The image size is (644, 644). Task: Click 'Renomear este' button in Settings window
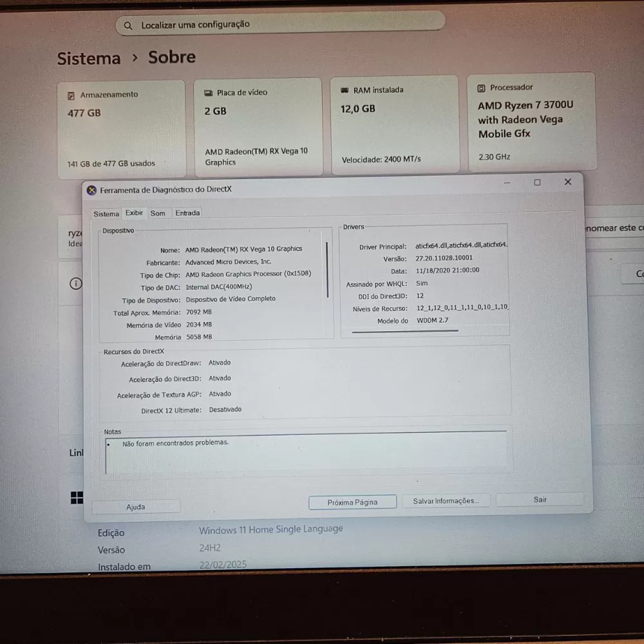pyautogui.click(x=614, y=227)
